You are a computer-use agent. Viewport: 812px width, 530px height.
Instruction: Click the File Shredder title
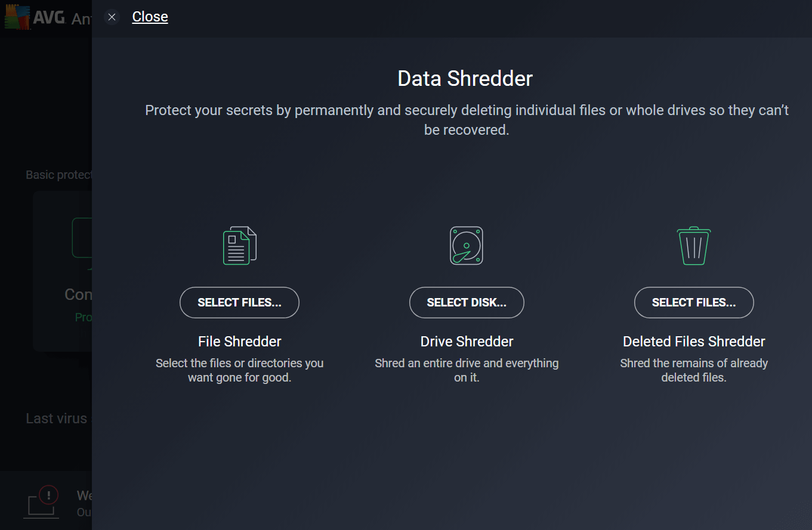239,342
